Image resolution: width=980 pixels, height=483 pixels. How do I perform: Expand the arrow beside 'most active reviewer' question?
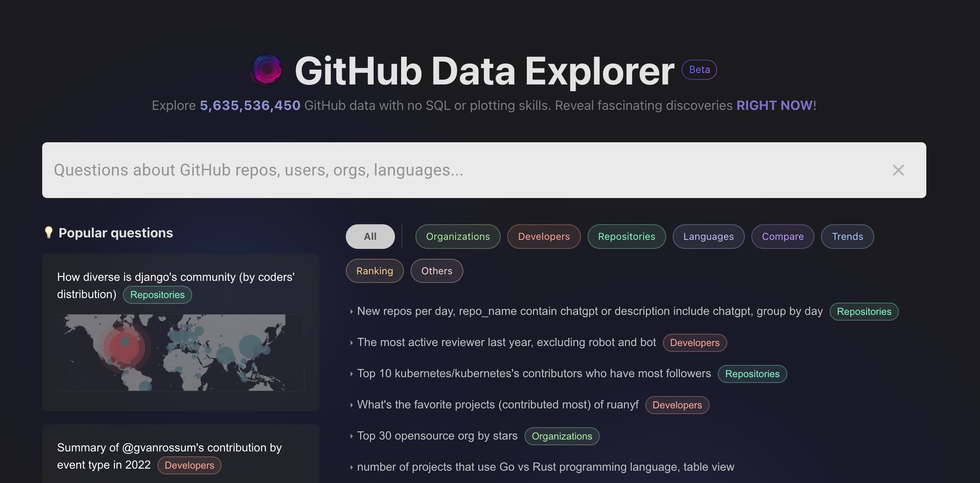[351, 343]
